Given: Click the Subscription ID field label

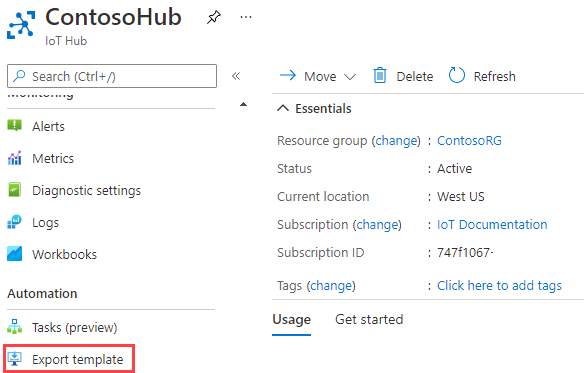Looking at the screenshot, I should (320, 253).
